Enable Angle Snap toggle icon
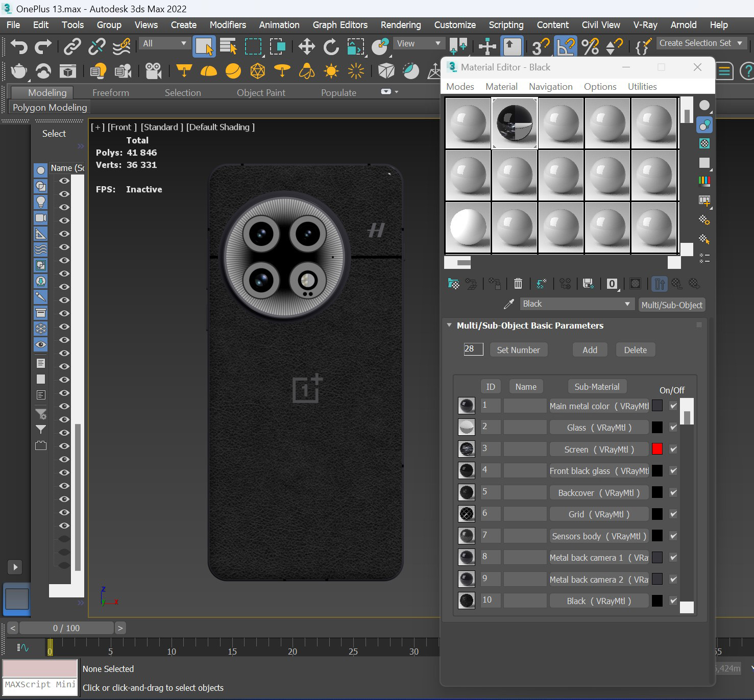This screenshot has width=754, height=700. pyautogui.click(x=565, y=47)
